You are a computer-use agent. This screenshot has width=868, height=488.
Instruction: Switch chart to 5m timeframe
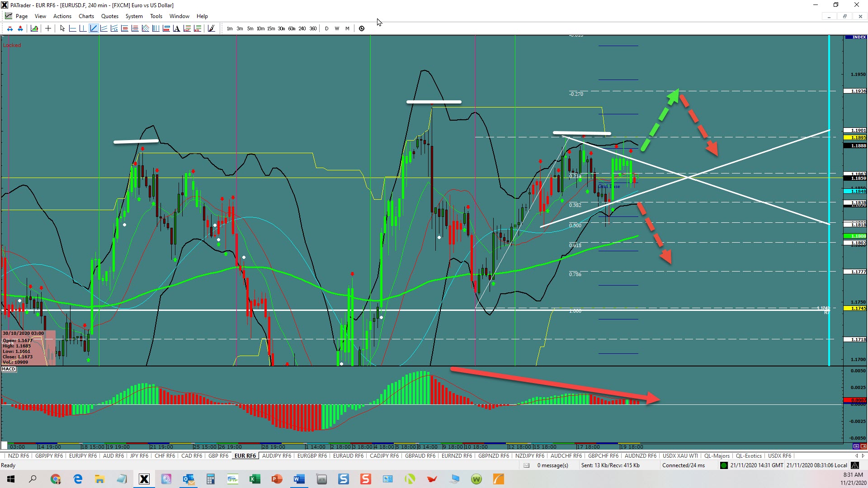pos(250,28)
